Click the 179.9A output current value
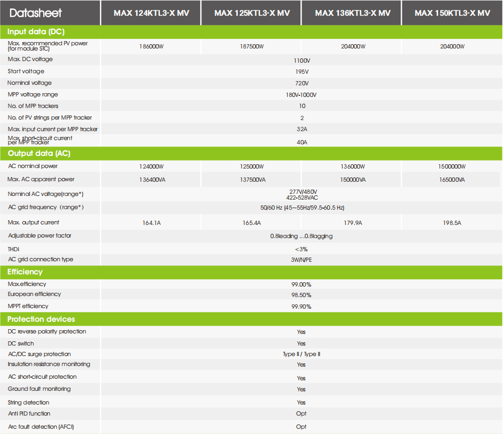Screen dimensions: 504x434 (353, 223)
